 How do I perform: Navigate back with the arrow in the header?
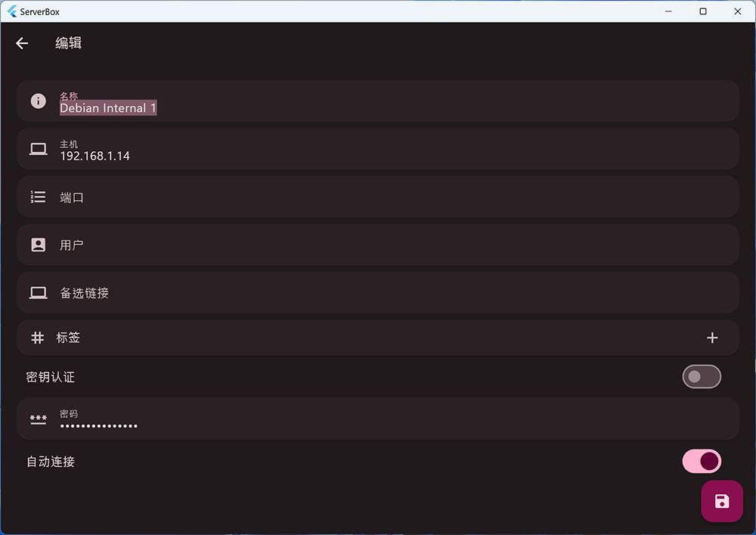point(22,43)
